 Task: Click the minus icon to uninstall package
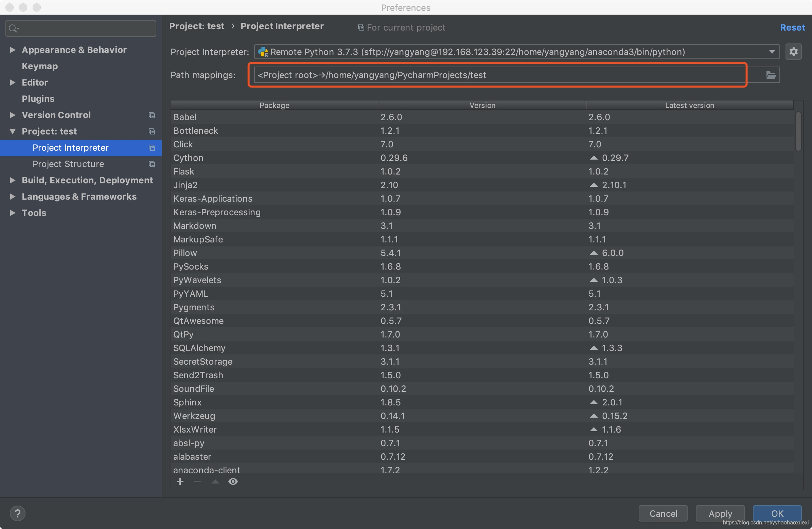(197, 481)
